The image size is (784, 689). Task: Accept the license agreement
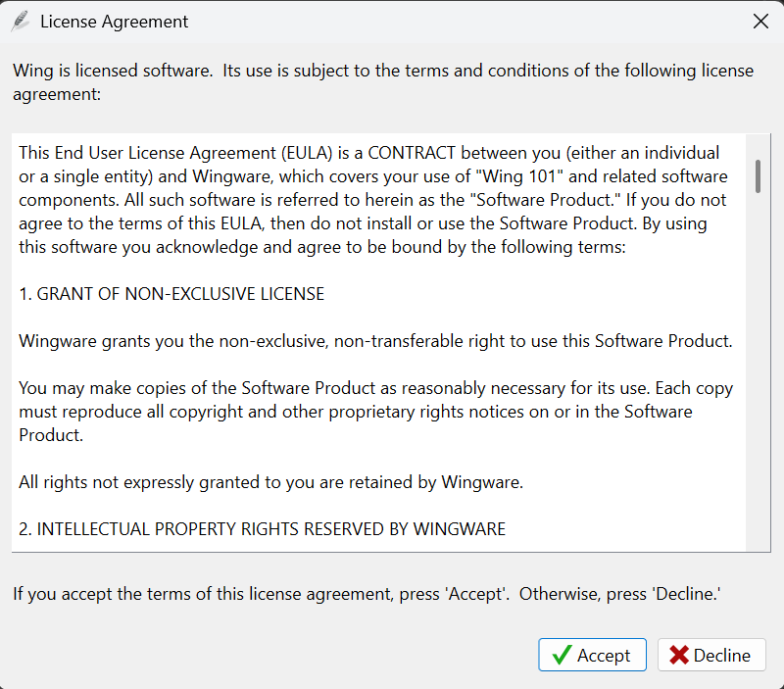coord(592,655)
